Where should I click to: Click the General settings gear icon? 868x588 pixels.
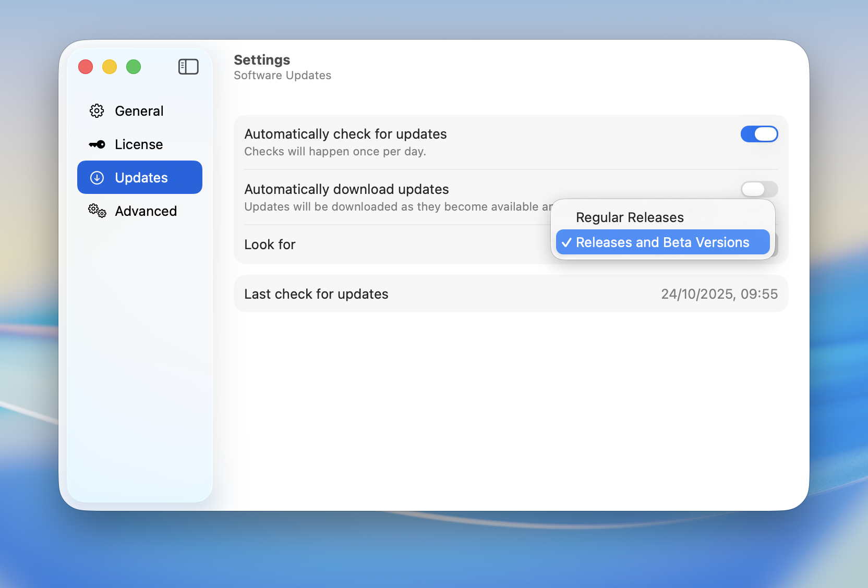97,111
